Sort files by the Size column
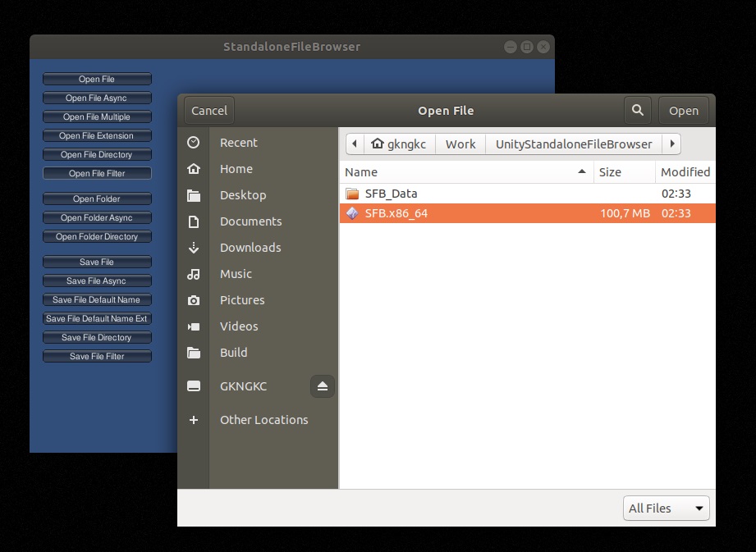 tap(625, 172)
